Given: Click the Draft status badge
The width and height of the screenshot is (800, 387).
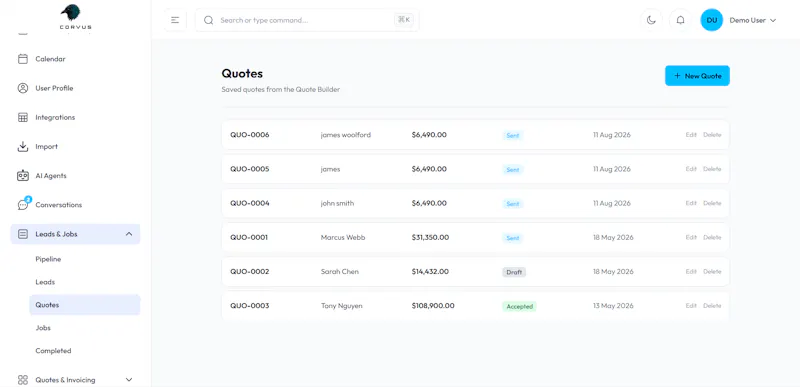Looking at the screenshot, I should click(x=514, y=272).
